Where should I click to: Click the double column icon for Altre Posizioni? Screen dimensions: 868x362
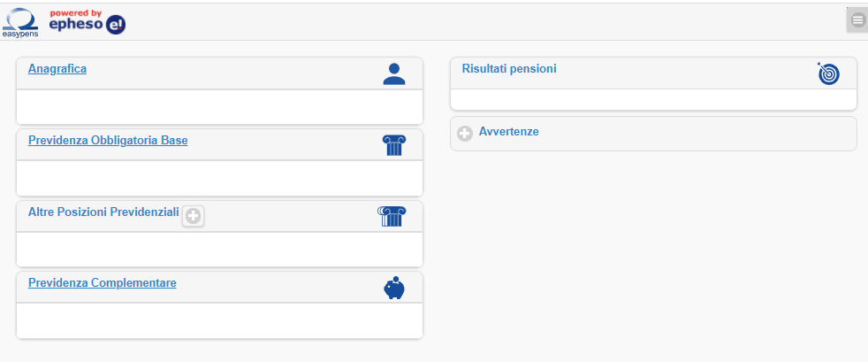(391, 217)
